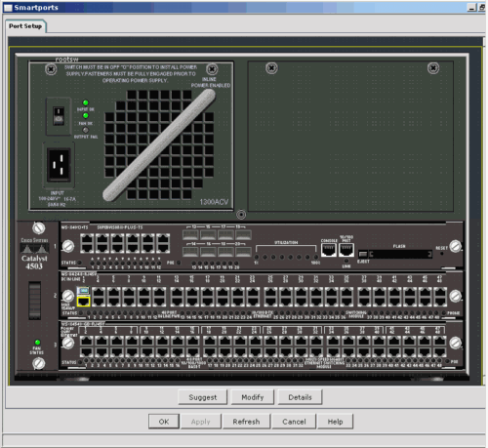
Task: Select last bottom RJ45 port 12 on supervisor
Action: 163,248
